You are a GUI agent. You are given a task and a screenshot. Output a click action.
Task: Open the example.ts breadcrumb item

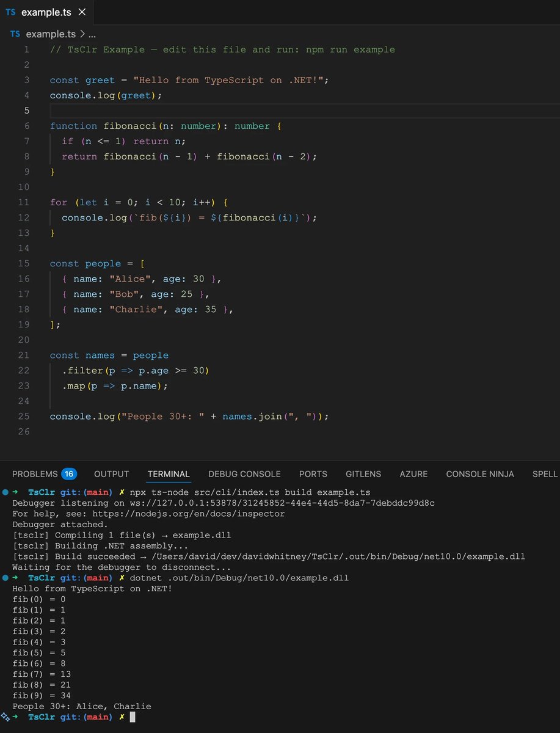[x=51, y=34]
